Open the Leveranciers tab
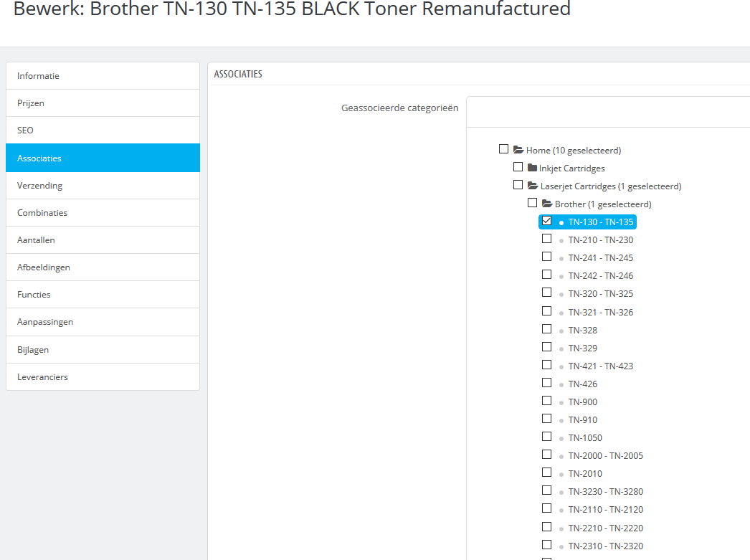Screen dimensions: 750x560 (x=103, y=377)
